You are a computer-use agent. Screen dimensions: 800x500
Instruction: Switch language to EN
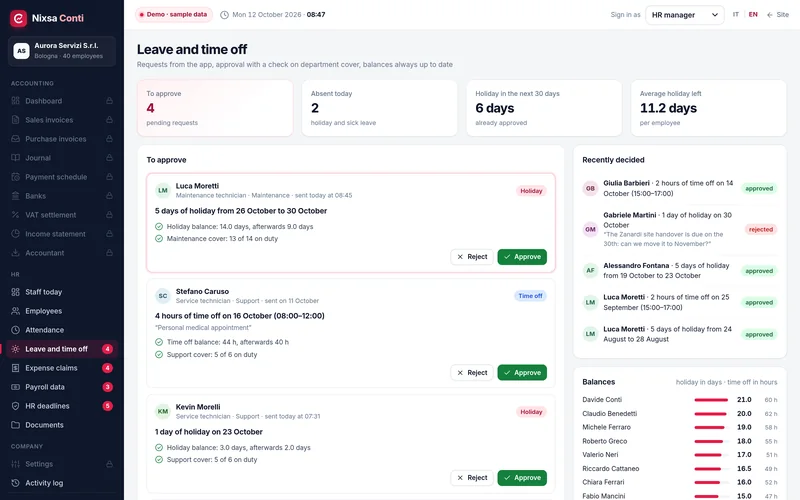pyautogui.click(x=753, y=15)
